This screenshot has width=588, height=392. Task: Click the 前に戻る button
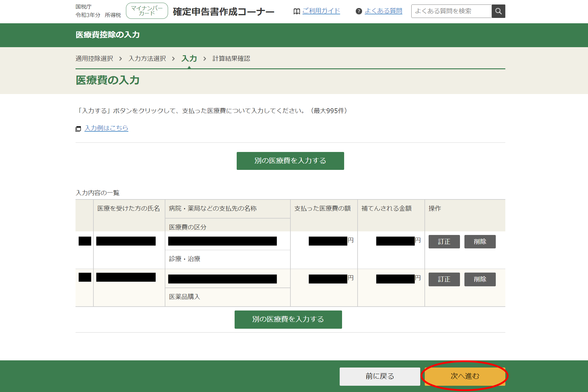click(x=380, y=376)
